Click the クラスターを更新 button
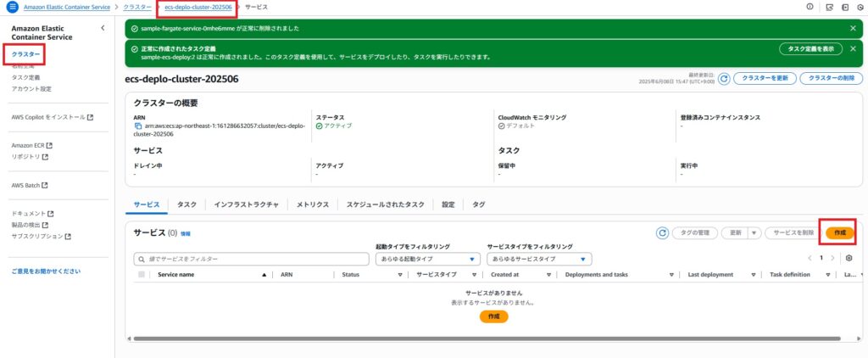The image size is (868, 358). (765, 79)
